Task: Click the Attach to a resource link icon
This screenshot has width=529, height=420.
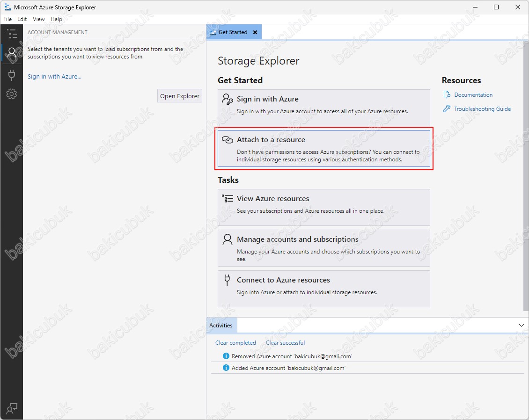Action: click(228, 139)
